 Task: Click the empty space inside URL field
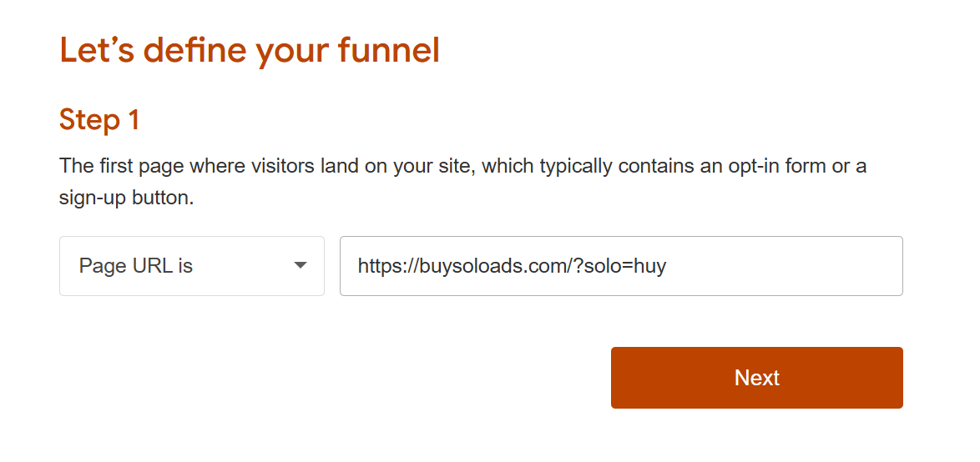[785, 266]
